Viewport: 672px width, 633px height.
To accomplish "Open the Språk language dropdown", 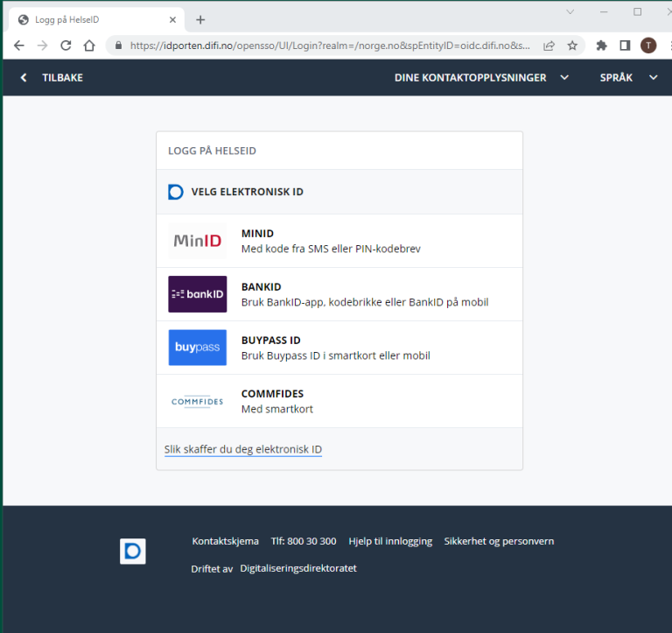I will click(x=628, y=78).
